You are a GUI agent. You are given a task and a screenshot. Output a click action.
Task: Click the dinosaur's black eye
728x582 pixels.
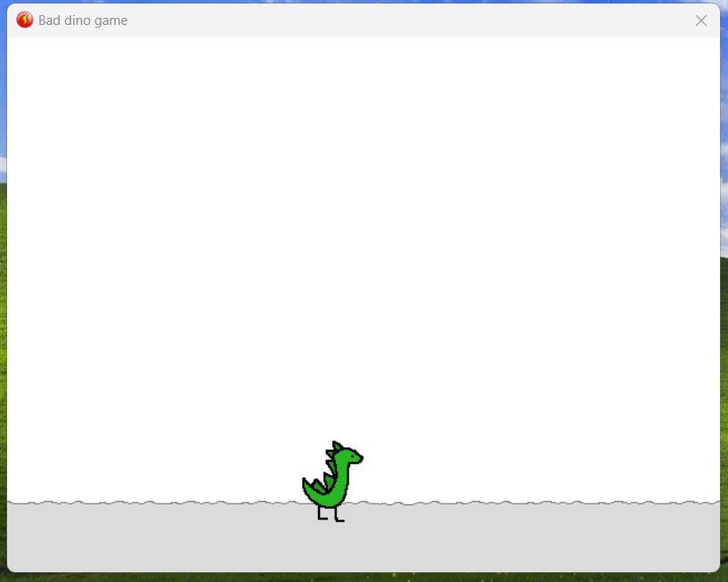click(352, 456)
